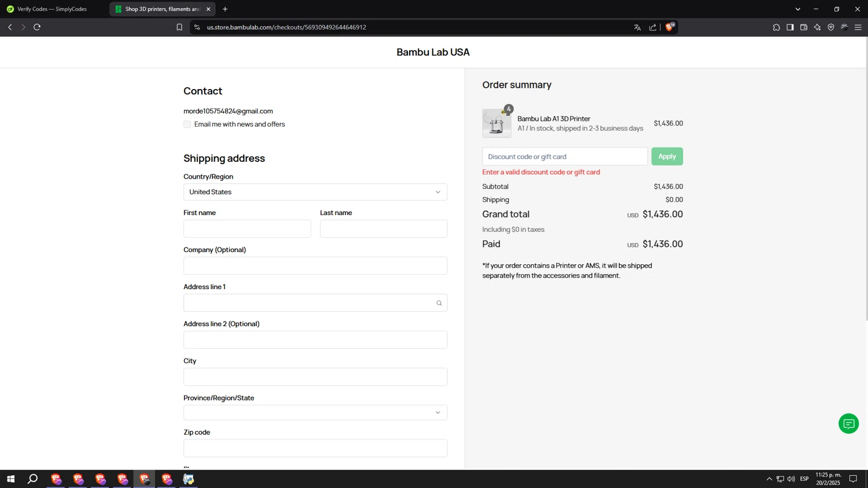The width and height of the screenshot is (868, 488).
Task: Open the volume control tray icon
Action: (791, 479)
